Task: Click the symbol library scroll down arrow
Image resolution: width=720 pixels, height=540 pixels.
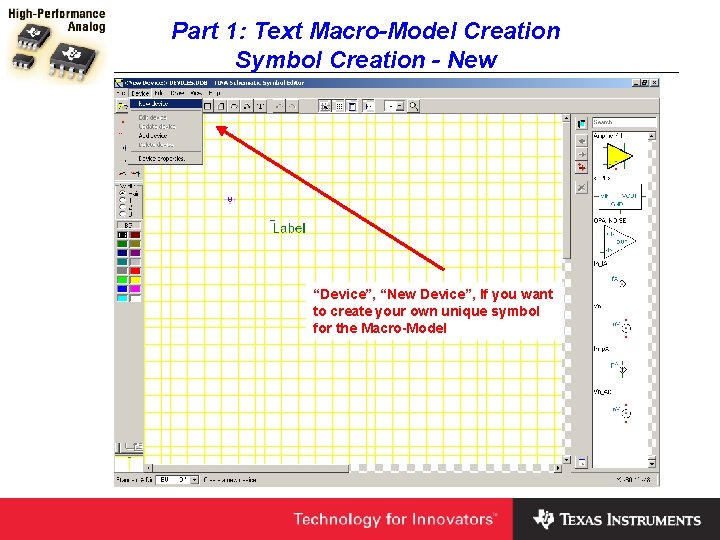Action: [x=652, y=463]
